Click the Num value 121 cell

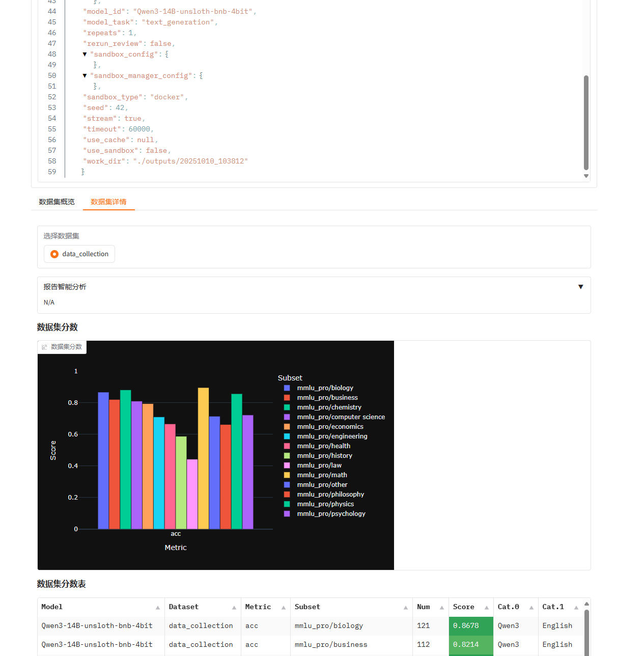point(431,626)
